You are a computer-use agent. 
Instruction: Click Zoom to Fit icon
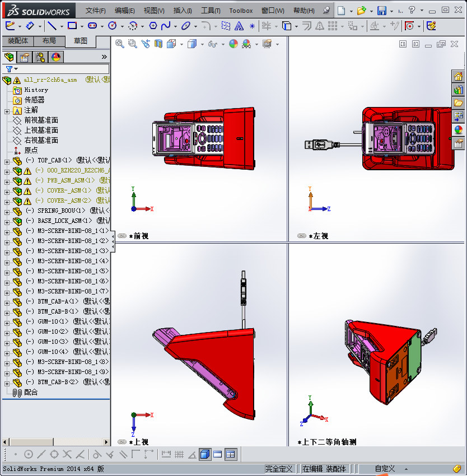point(120,44)
